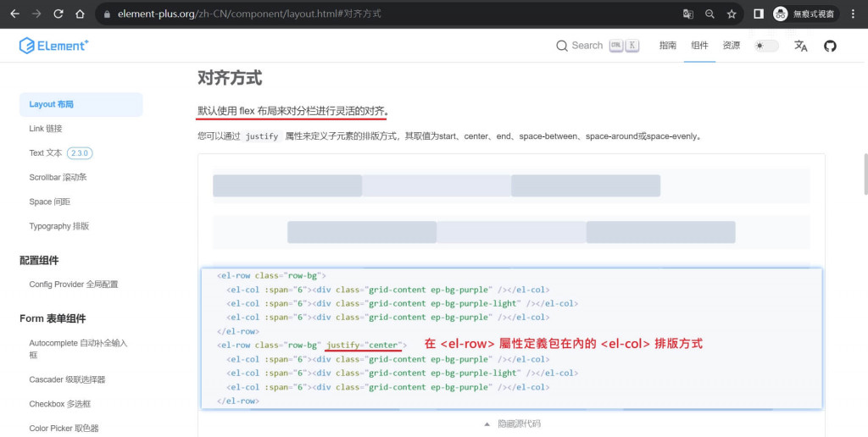Open Space 间距 in the sidebar
Screen dimensions: 868x437
pos(49,202)
